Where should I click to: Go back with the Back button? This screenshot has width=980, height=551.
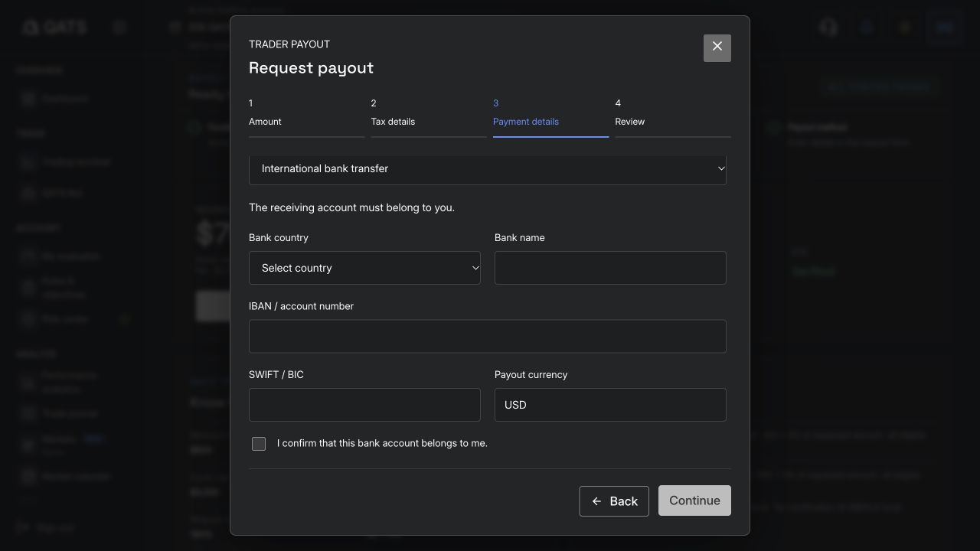(614, 501)
